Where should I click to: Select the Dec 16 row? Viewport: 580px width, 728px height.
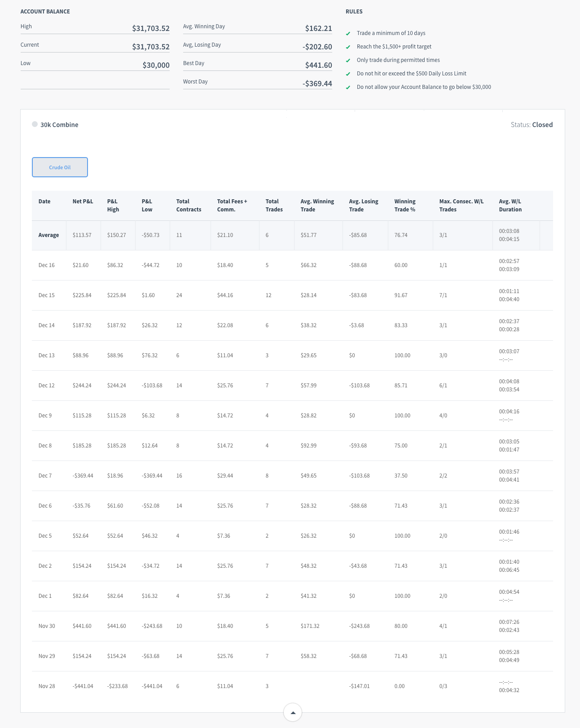pyautogui.click(x=47, y=265)
